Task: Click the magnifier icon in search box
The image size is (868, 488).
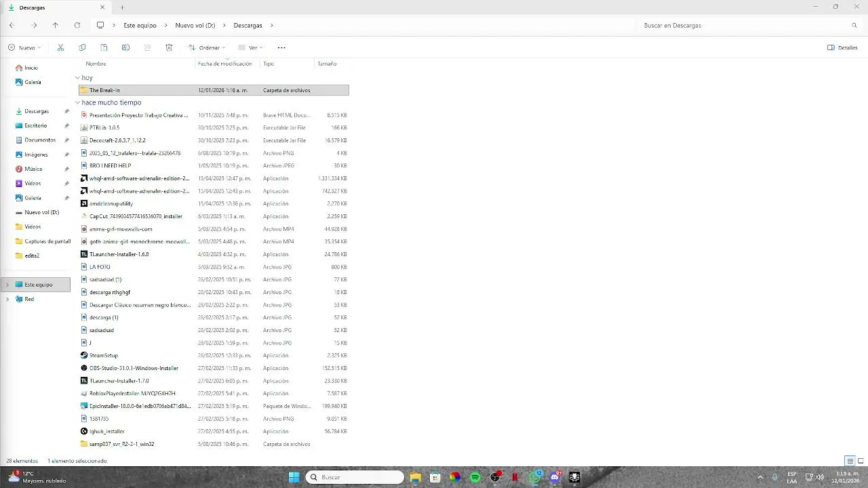Action: (854, 25)
